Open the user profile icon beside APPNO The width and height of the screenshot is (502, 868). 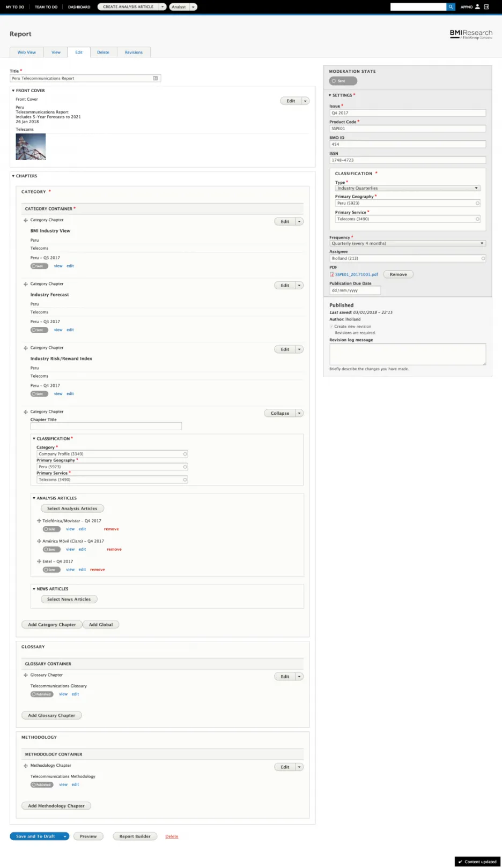pos(477,7)
